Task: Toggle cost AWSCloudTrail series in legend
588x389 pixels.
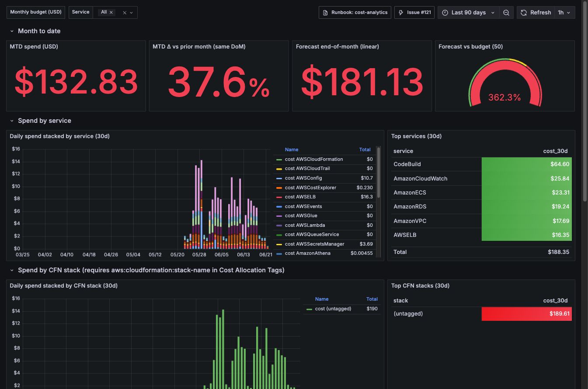Action: 307,168
